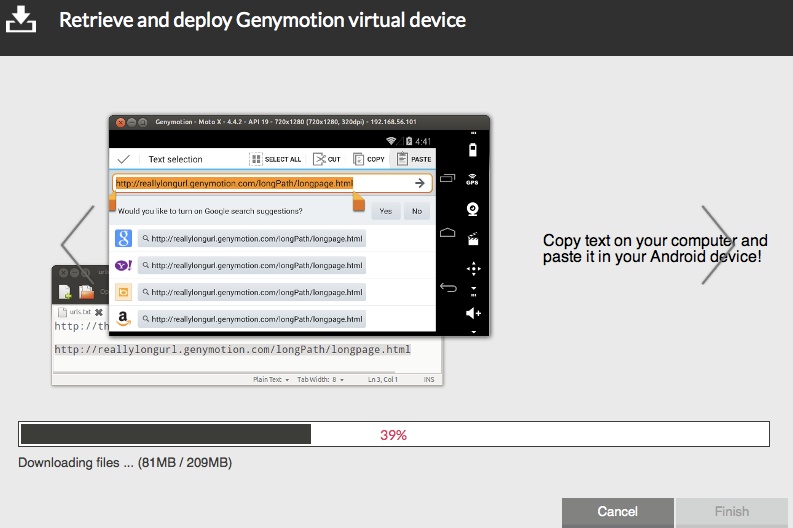The image size is (793, 528).
Task: Click the clapperboard capture icon
Action: [474, 238]
